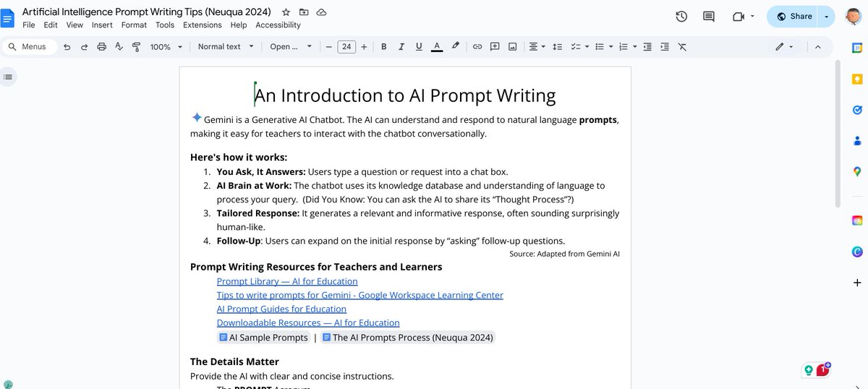
Task: Increase font size with plus button
Action: coord(364,46)
